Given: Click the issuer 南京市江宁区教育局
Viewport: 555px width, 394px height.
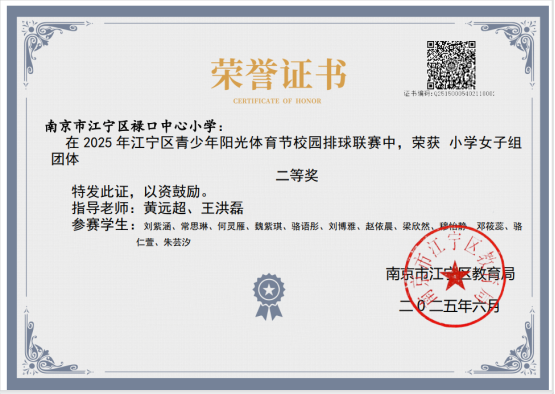Looking at the screenshot, I should point(450,274).
